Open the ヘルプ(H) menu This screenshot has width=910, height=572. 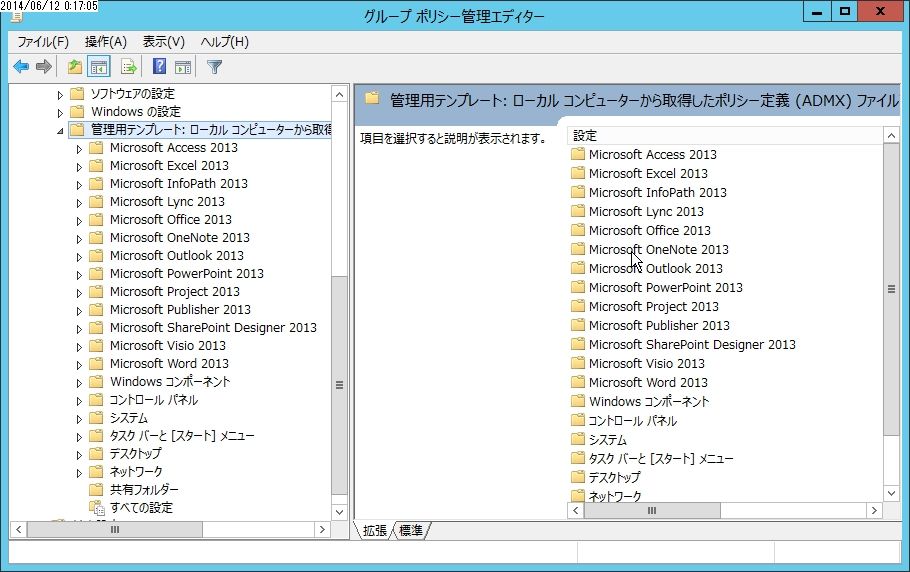click(x=225, y=42)
